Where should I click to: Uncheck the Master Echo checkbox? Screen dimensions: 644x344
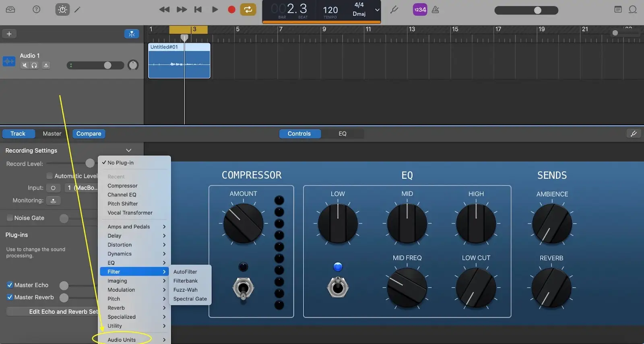(x=10, y=285)
